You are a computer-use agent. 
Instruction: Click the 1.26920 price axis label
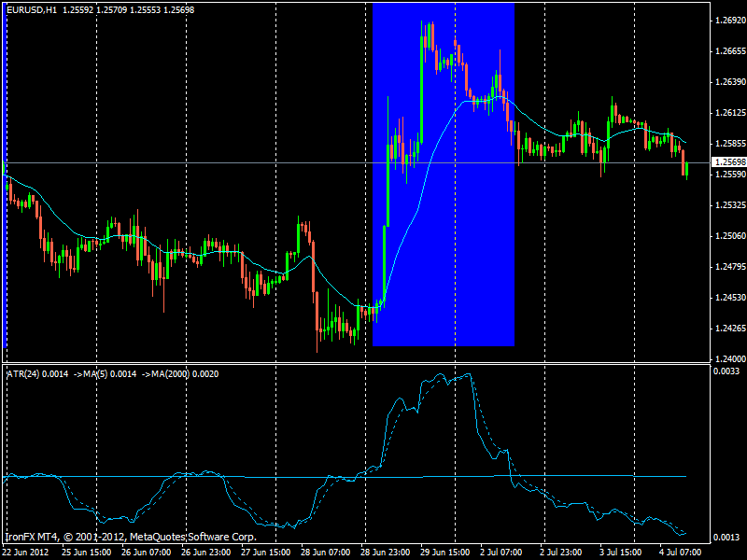[728, 20]
